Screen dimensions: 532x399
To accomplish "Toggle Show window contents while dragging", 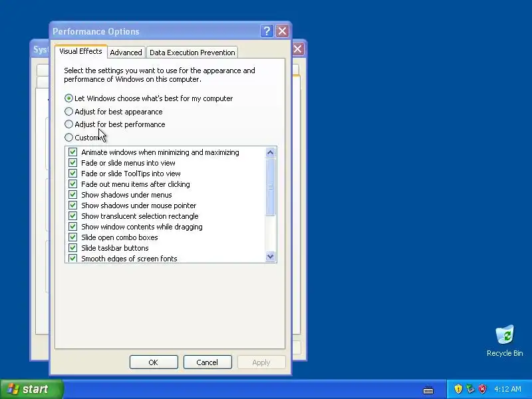I will click(72, 226).
